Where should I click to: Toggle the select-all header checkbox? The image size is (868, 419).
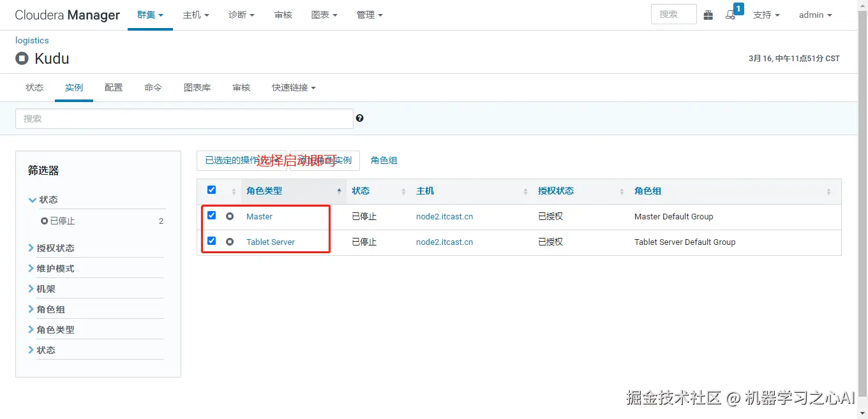(212, 189)
